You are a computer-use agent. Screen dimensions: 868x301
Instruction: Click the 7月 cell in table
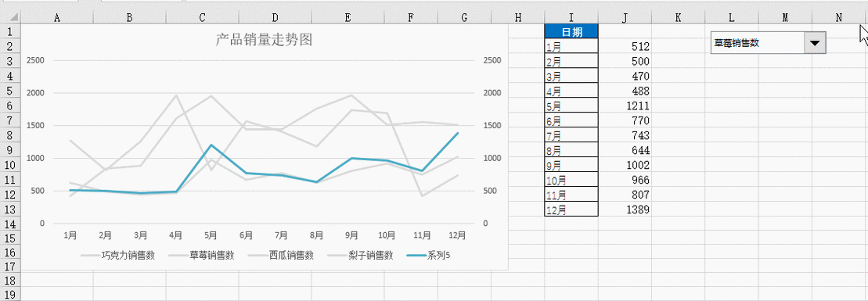(571, 135)
